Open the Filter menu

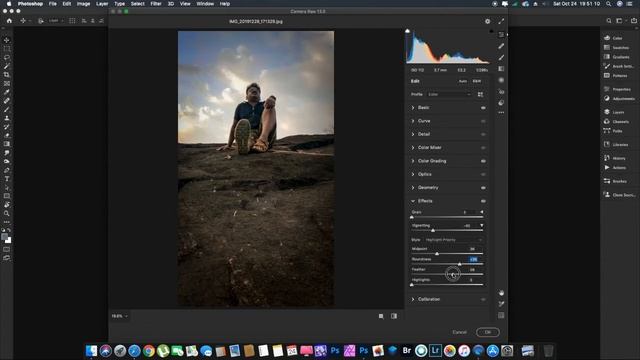point(156,4)
